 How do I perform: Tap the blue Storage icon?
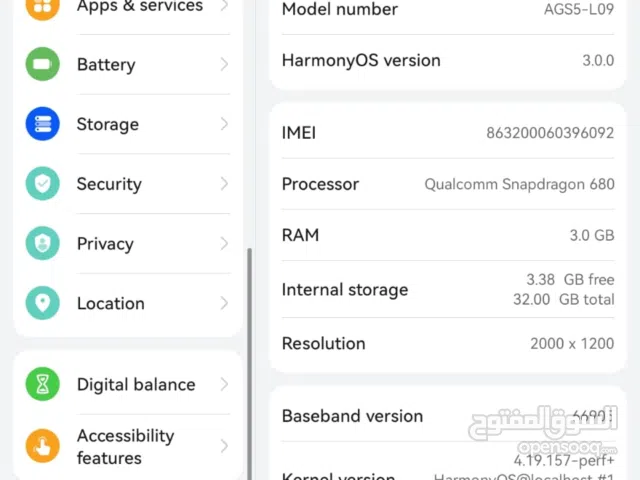[42, 124]
